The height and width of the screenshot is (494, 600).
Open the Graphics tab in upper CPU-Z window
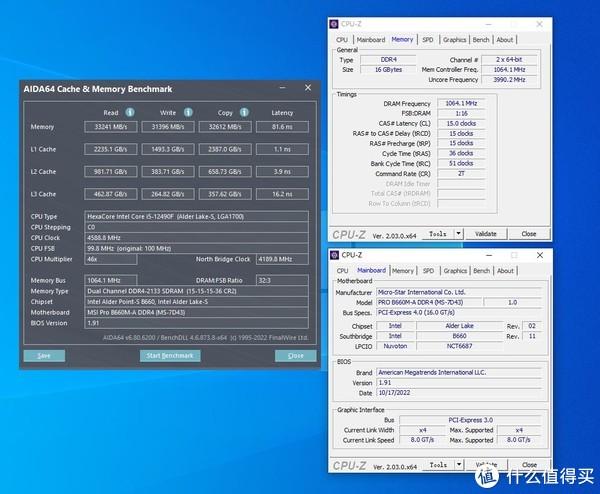[454, 40]
